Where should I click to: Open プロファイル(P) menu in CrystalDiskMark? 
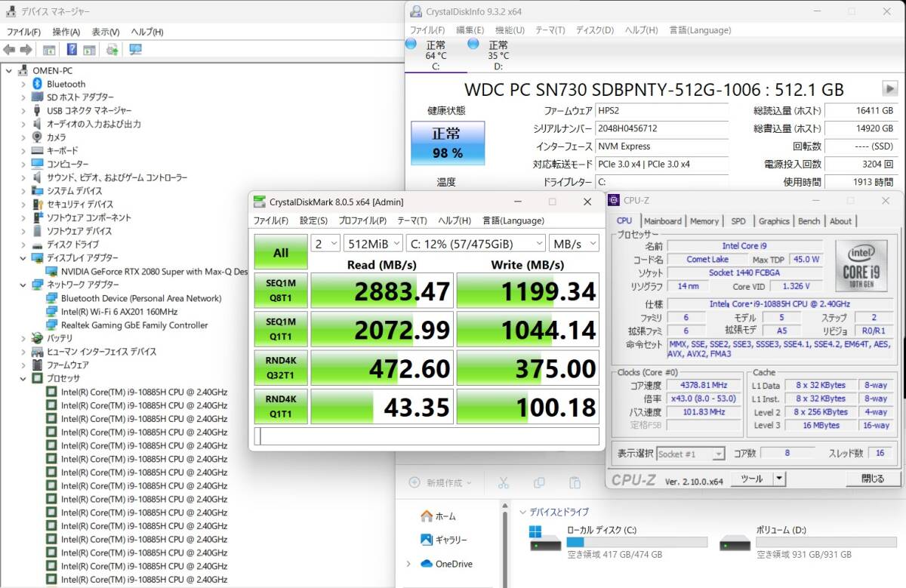pos(362,220)
